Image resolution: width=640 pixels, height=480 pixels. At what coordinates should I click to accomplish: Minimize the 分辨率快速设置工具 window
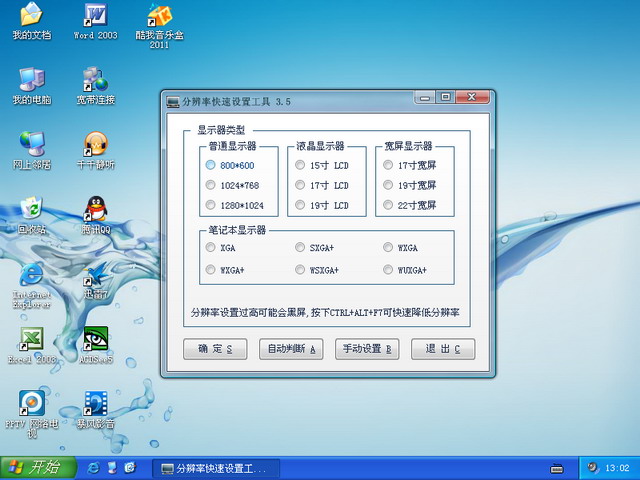click(425, 98)
